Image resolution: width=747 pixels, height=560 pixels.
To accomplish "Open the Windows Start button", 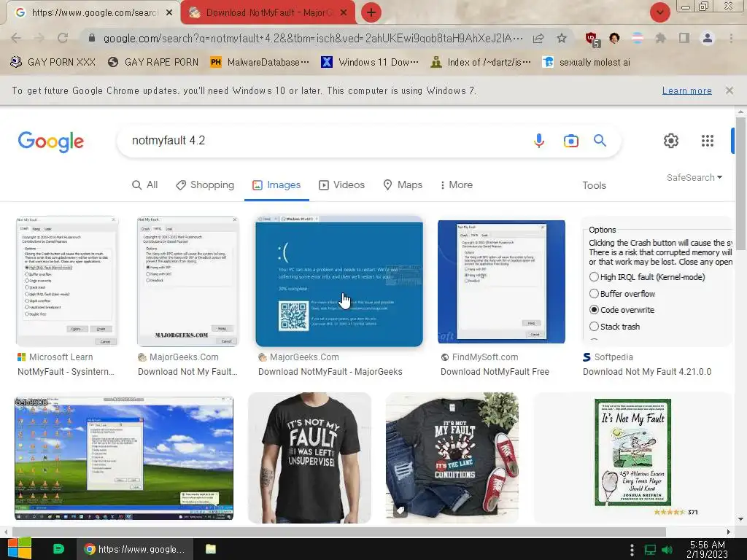I will click(x=20, y=548).
